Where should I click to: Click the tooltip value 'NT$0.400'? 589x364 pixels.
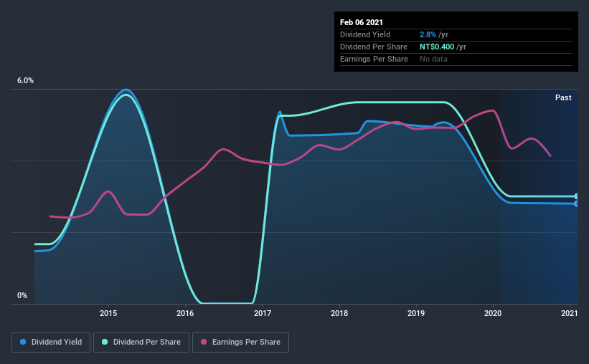point(437,47)
